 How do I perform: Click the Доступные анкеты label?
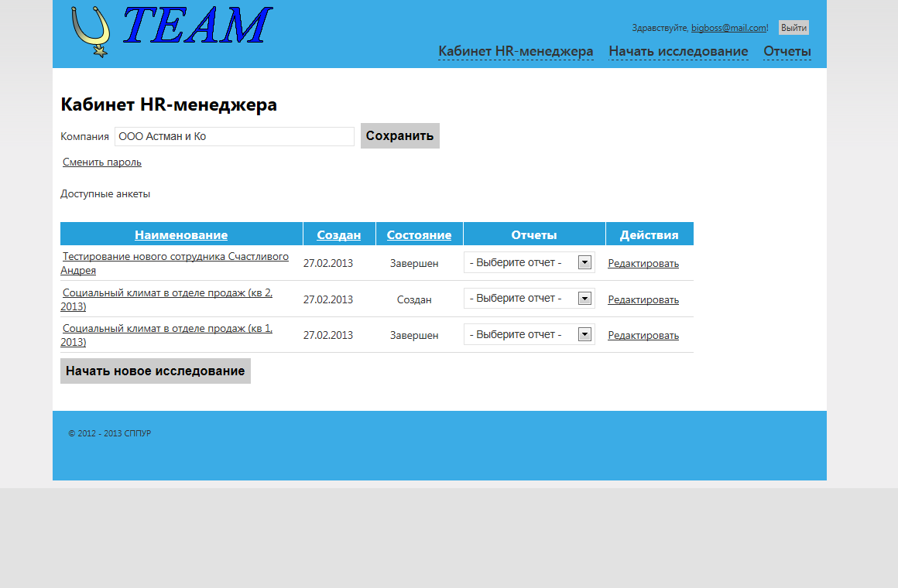[105, 193]
